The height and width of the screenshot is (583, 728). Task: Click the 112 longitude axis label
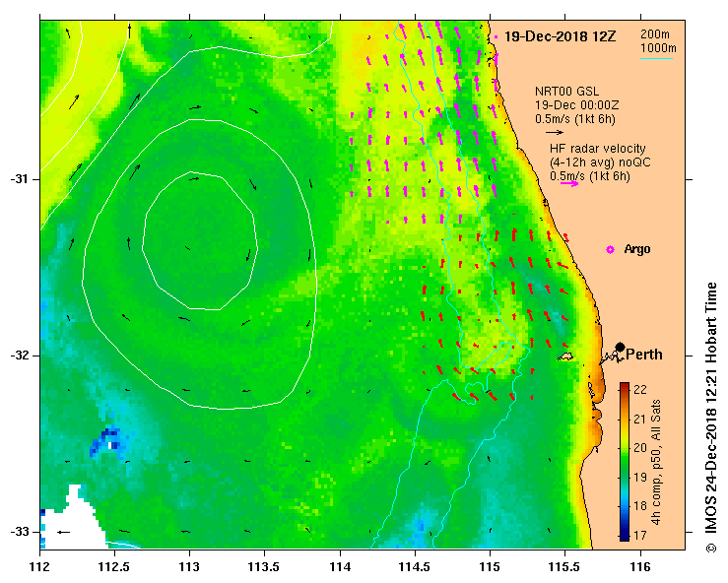coord(40,567)
